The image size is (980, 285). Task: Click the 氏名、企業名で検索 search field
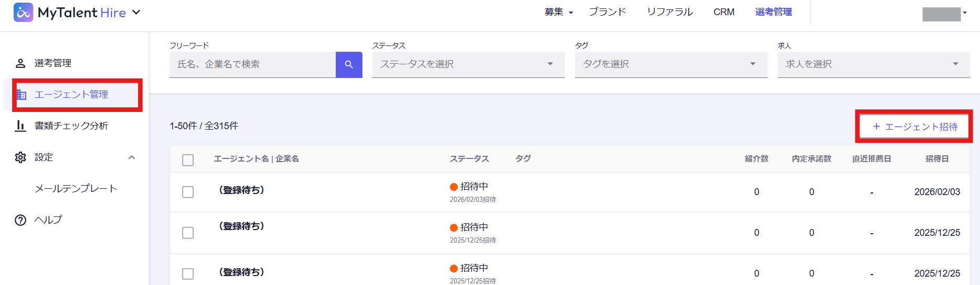[252, 64]
